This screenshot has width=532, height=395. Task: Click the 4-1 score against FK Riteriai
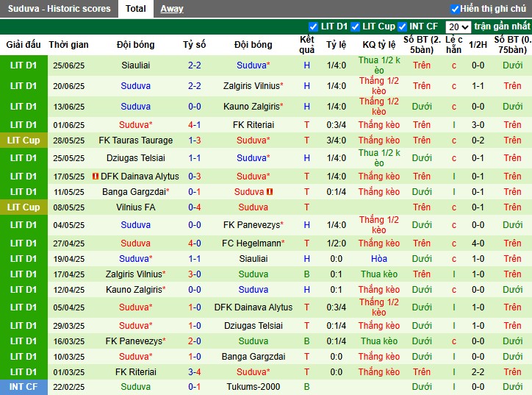coord(195,125)
